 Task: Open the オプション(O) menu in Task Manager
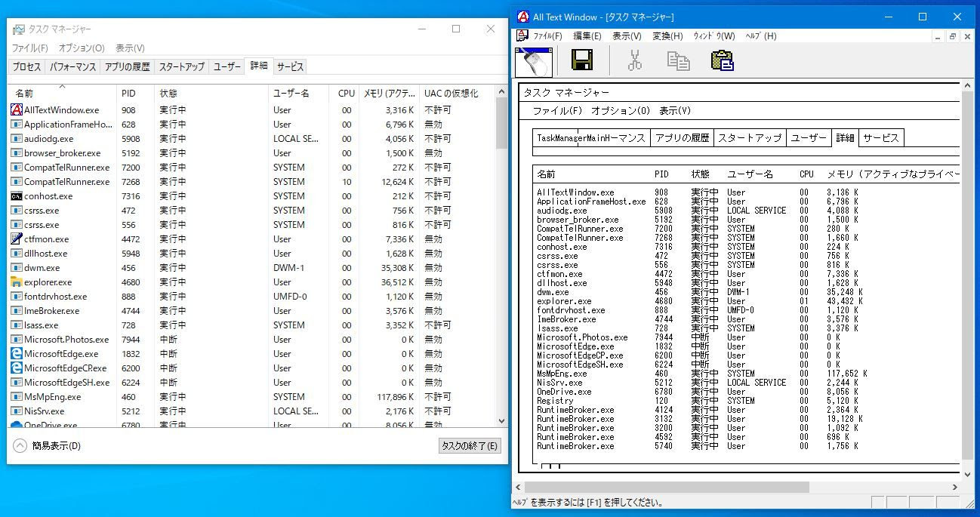point(82,48)
